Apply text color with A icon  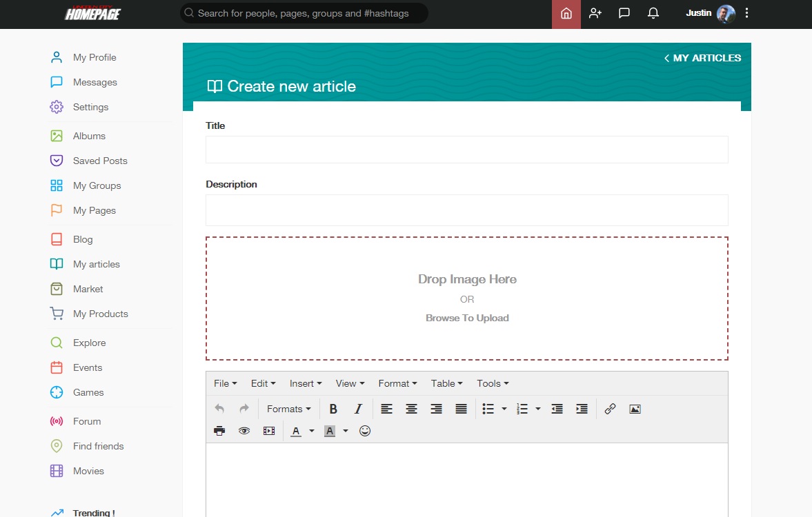click(x=296, y=431)
